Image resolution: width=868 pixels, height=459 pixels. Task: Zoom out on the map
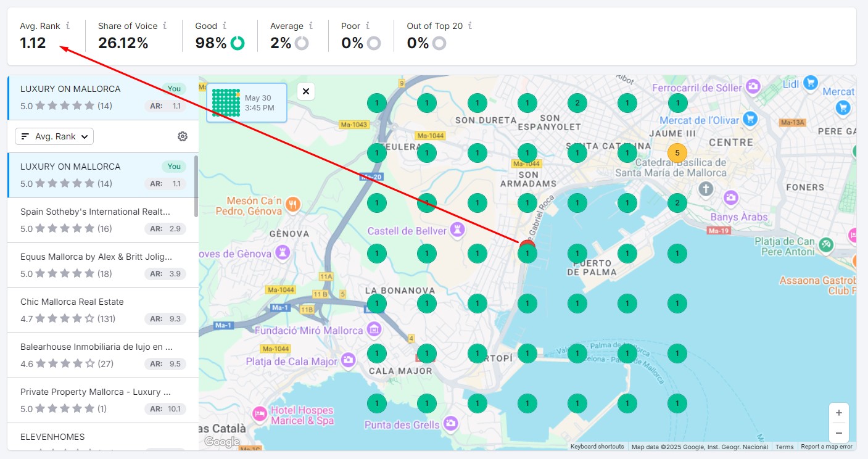pos(839,432)
